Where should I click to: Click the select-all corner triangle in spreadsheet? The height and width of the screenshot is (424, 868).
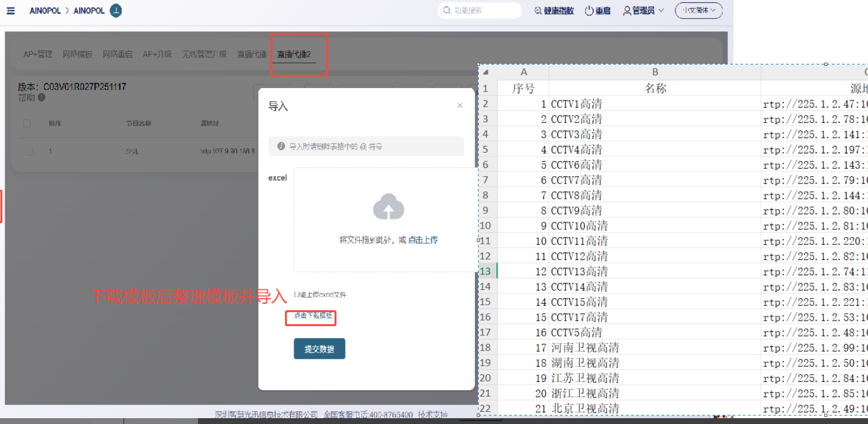point(486,72)
